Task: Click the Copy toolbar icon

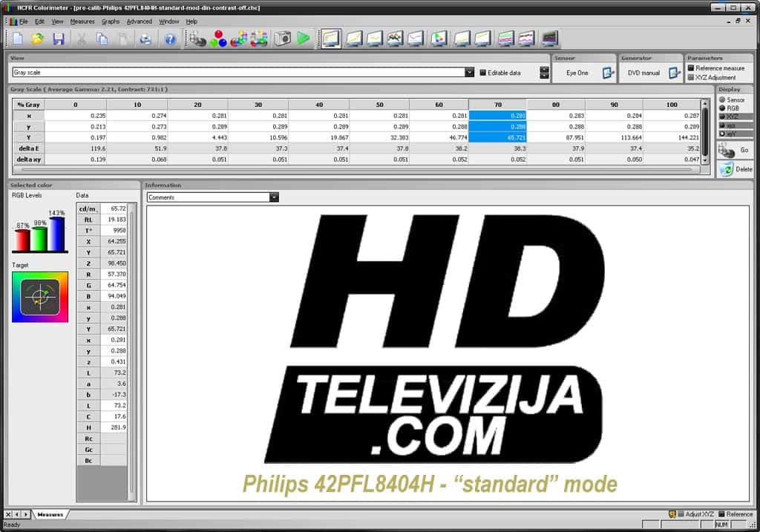Action: [102, 39]
